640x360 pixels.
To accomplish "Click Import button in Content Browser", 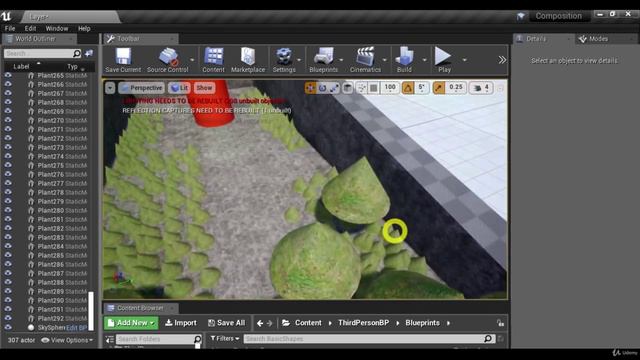I will [x=181, y=323].
